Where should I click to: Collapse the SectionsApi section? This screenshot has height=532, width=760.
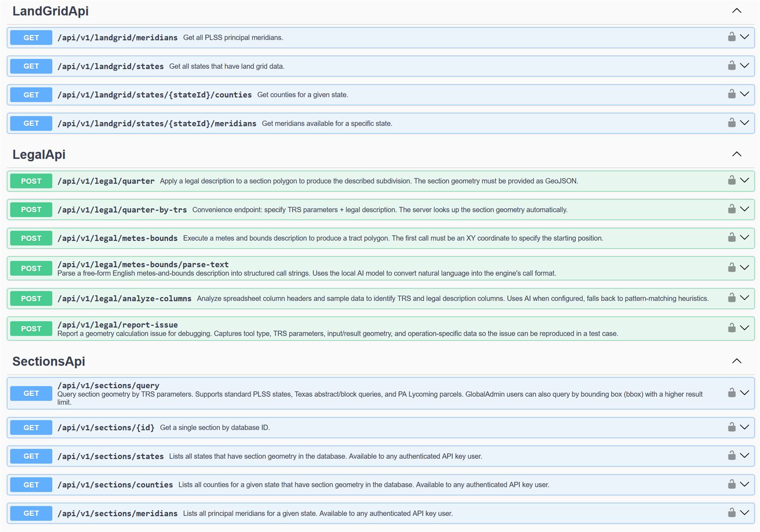737,361
